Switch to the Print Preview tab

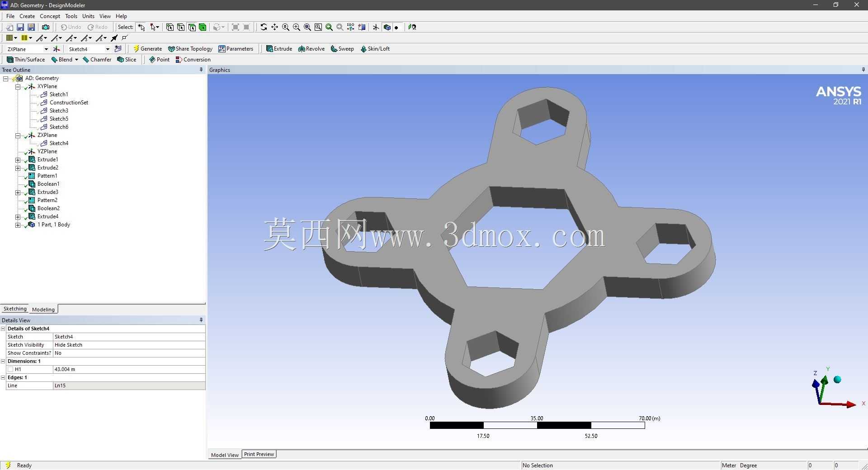(259, 454)
